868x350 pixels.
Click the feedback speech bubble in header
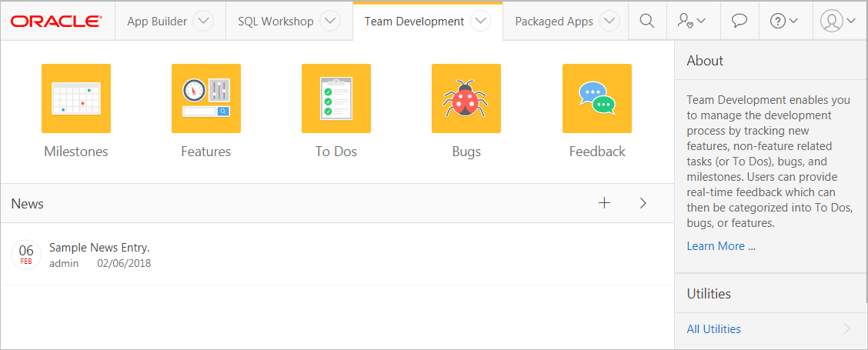coord(739,21)
